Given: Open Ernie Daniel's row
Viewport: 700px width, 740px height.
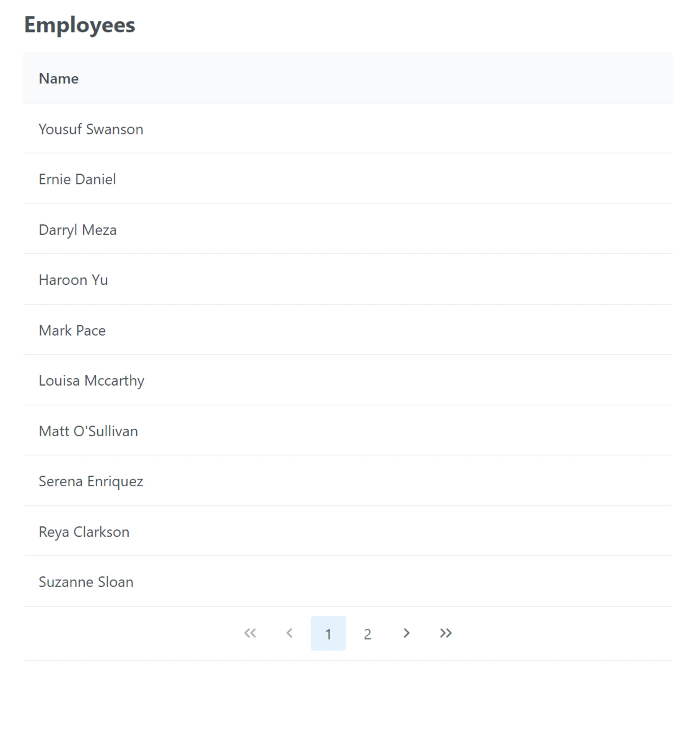Looking at the screenshot, I should pos(77,179).
